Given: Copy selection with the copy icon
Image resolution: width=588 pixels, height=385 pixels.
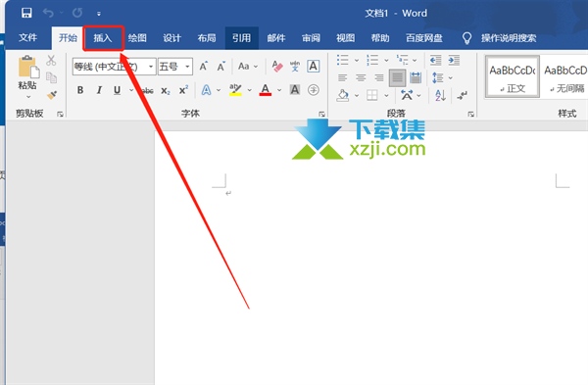Looking at the screenshot, I should 51,77.
